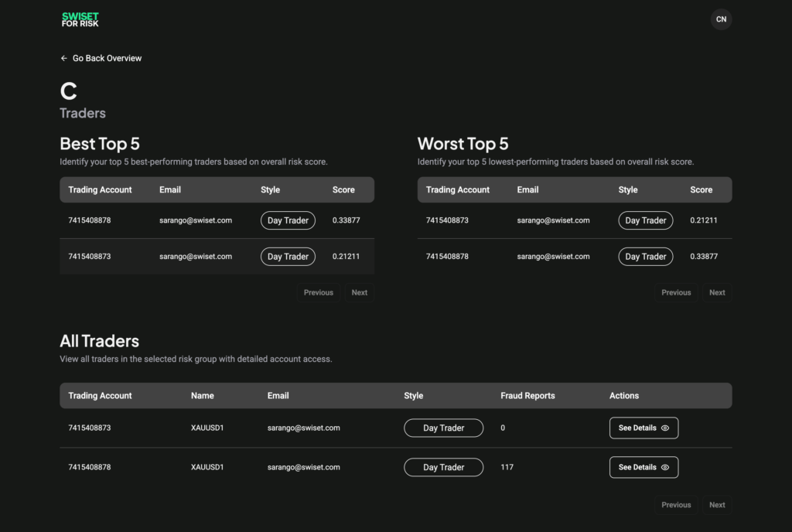
Task: Click Fraud Reports column header
Action: click(527, 395)
